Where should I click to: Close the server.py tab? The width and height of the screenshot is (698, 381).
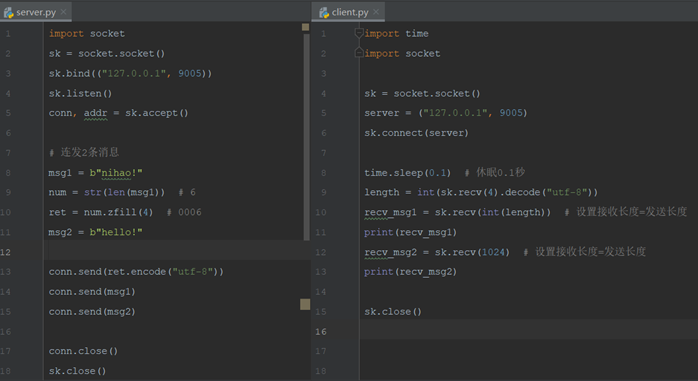(64, 12)
